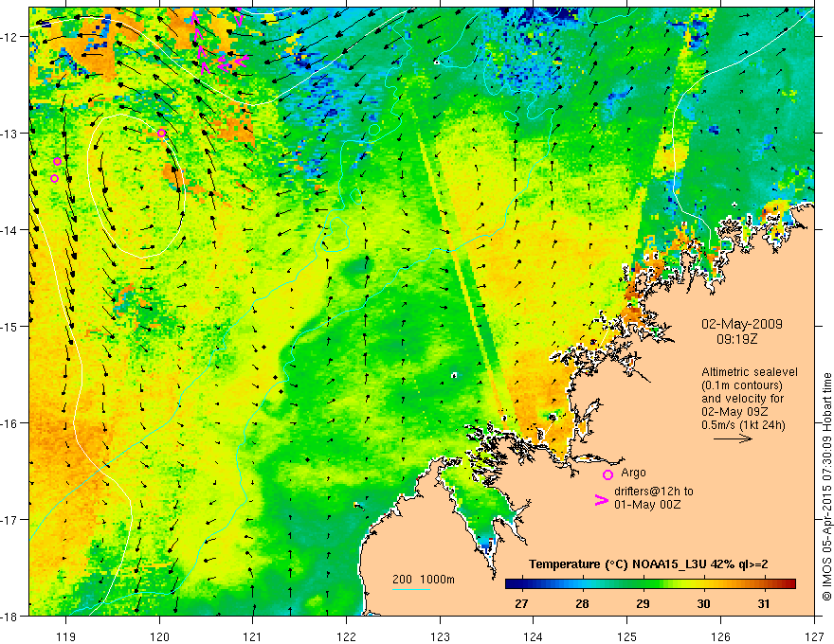Click the latitude axis label -12
This screenshot has width=834, height=644.
tap(9, 37)
